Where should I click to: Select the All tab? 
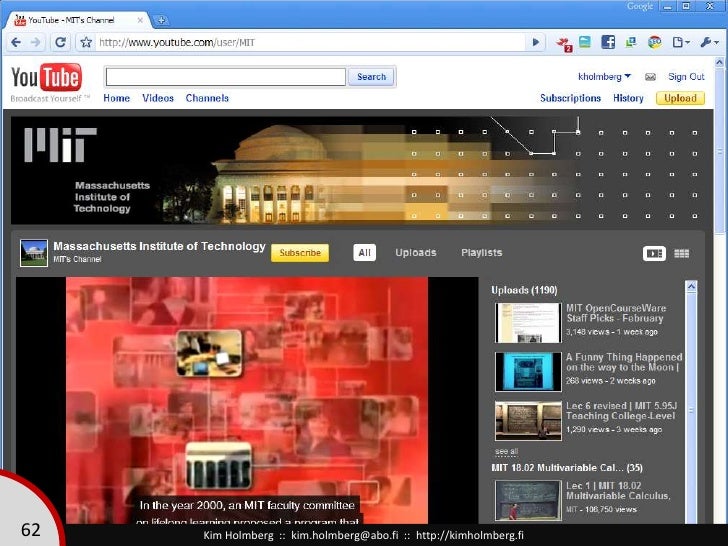coord(364,253)
